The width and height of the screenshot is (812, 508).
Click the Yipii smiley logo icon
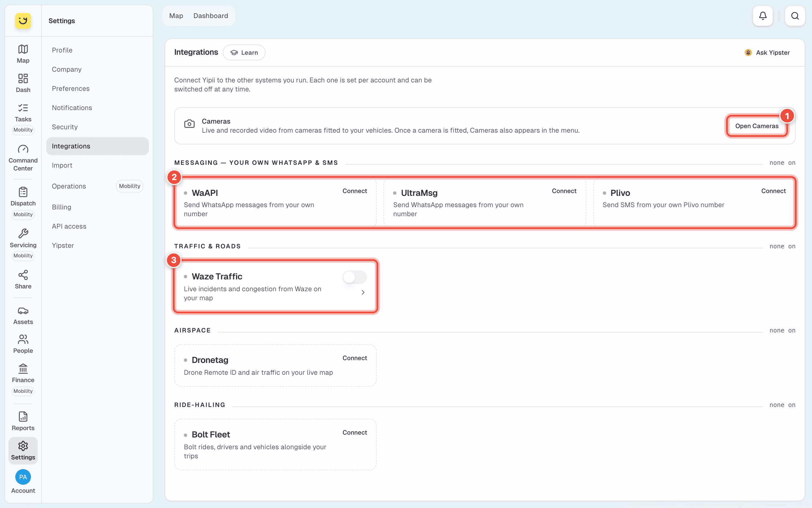[23, 21]
